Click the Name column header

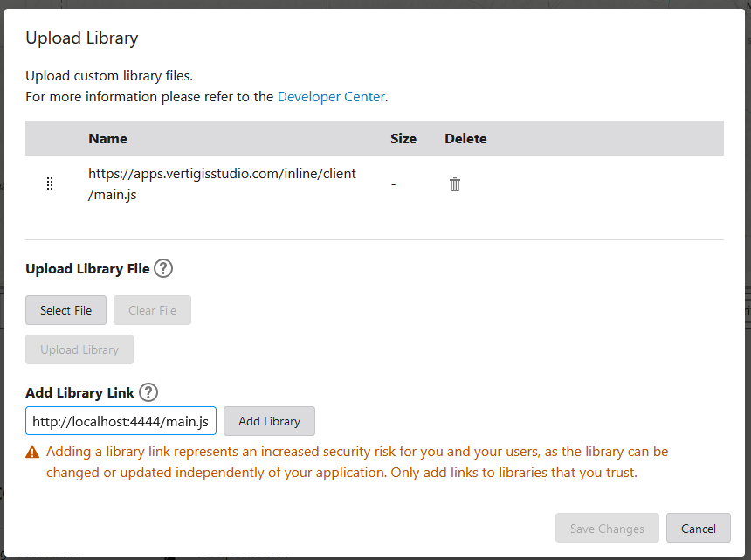[x=107, y=138]
